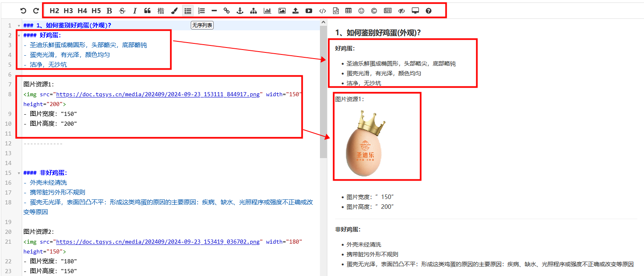The image size is (644, 276).
Task: Insert a blockquote with the quote icon
Action: tap(147, 11)
